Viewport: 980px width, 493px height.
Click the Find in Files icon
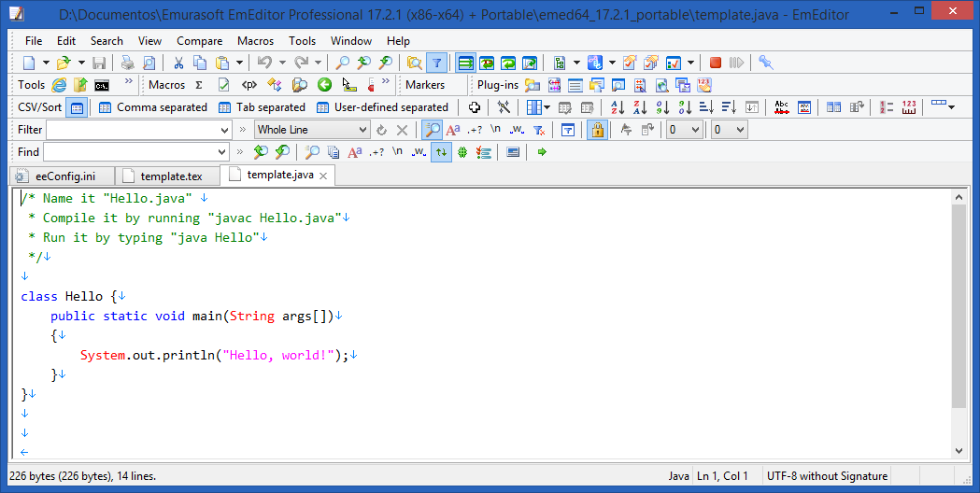(x=414, y=63)
